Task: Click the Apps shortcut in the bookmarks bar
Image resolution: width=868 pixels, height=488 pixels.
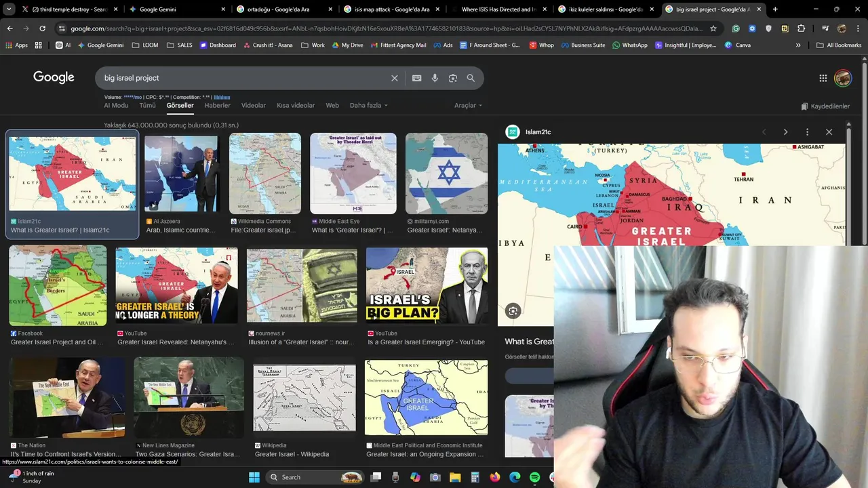Action: click(16, 45)
